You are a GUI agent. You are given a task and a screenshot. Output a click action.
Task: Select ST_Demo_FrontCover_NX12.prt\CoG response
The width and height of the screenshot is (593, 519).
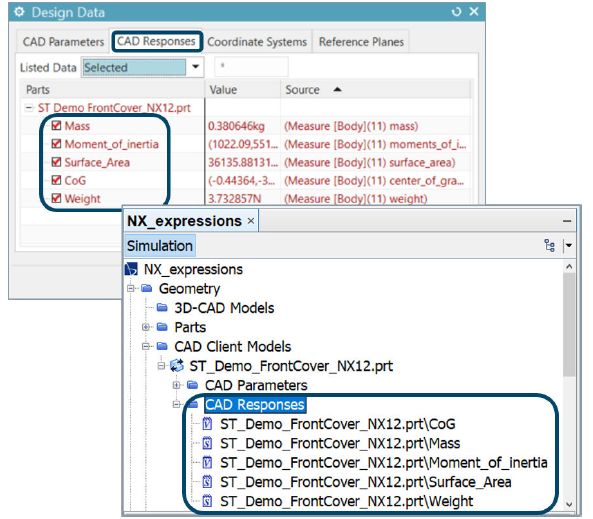point(338,424)
